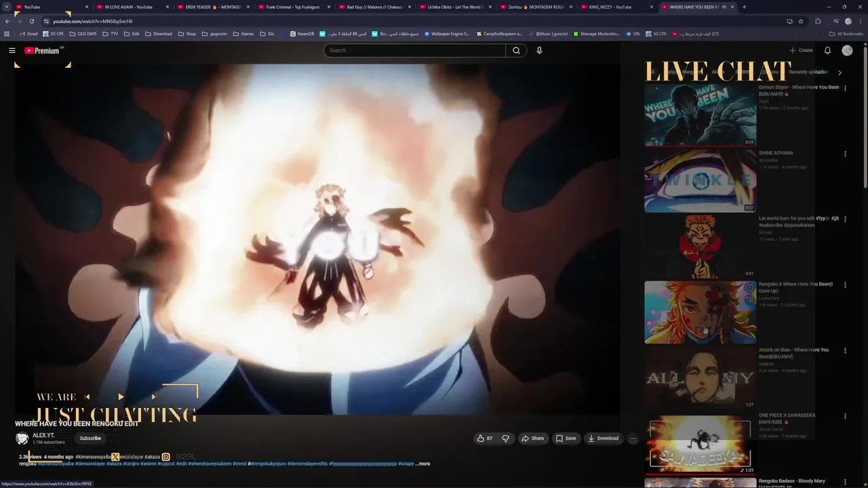Click the Download button
This screenshot has width=868, height=488.
(603, 439)
